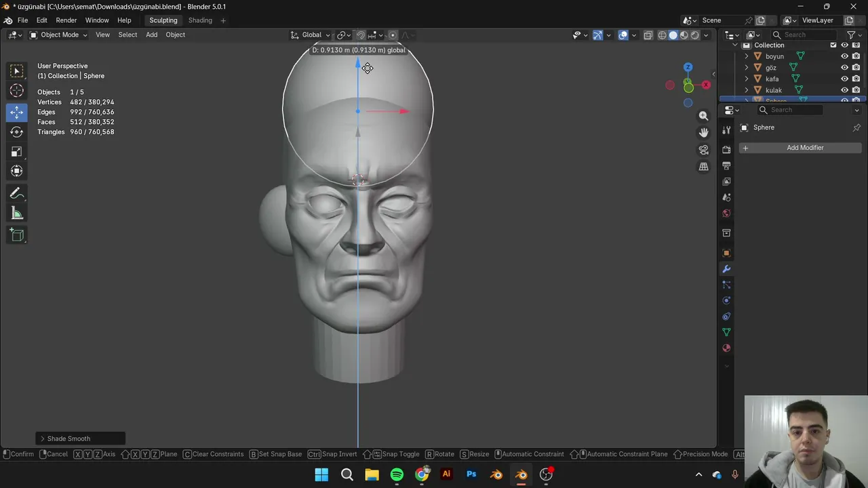The image size is (868, 488).
Task: Open the Output properties tab
Action: [726, 165]
